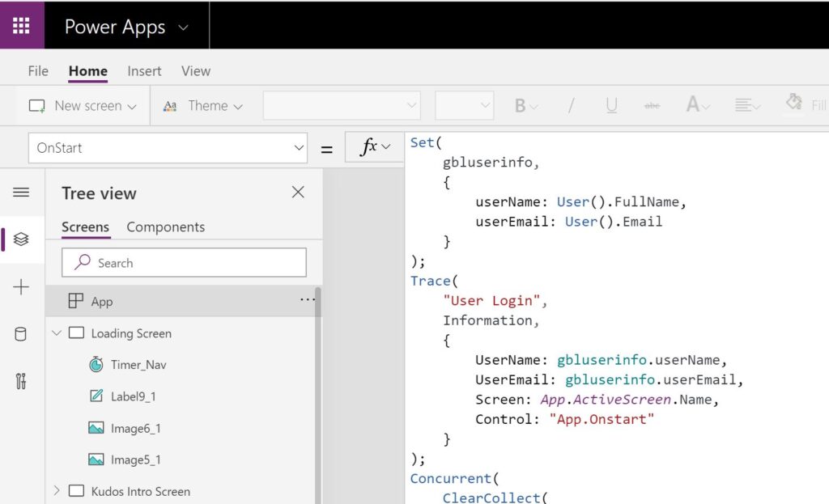
Task: Switch to the Components tab
Action: pyautogui.click(x=165, y=227)
